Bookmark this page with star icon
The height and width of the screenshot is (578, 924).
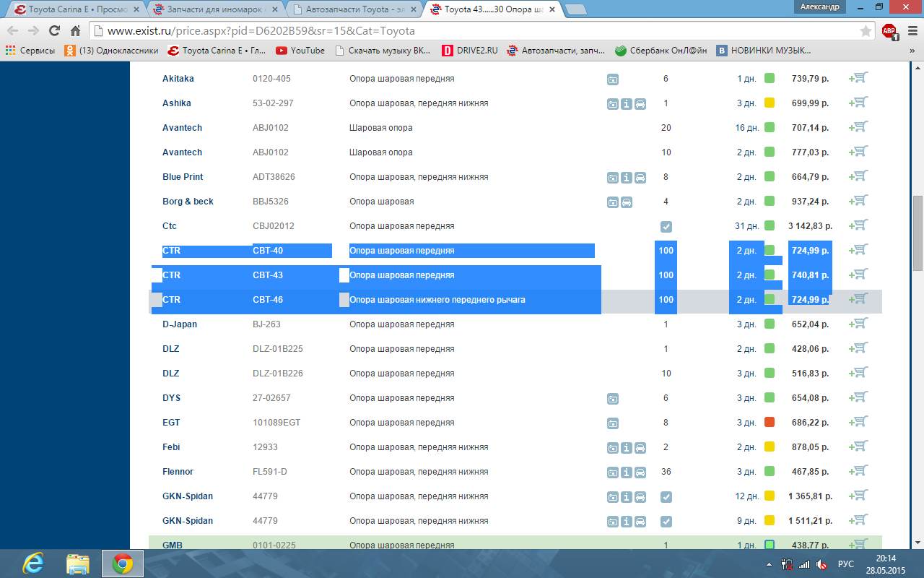(x=866, y=31)
